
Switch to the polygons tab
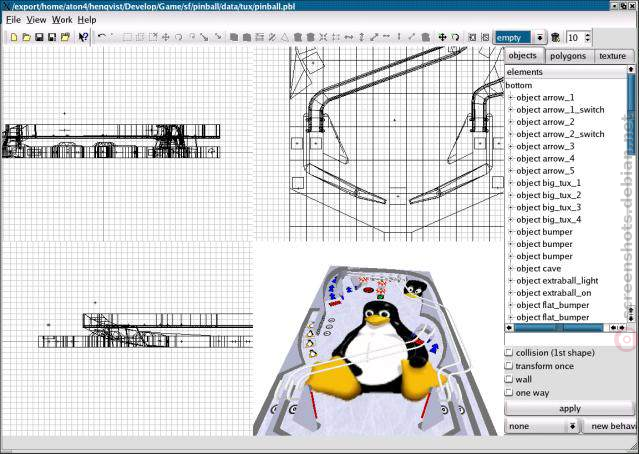(x=568, y=56)
